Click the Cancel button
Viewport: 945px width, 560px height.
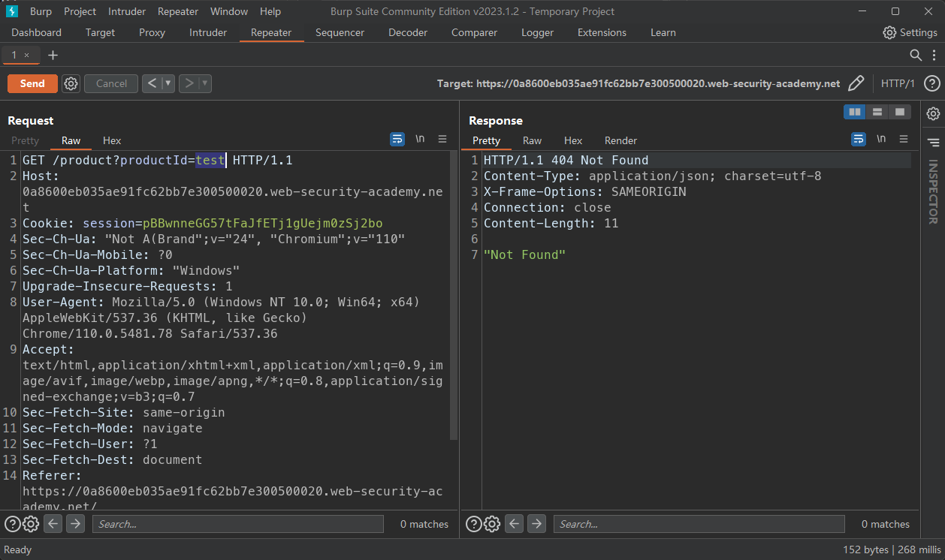[111, 83]
